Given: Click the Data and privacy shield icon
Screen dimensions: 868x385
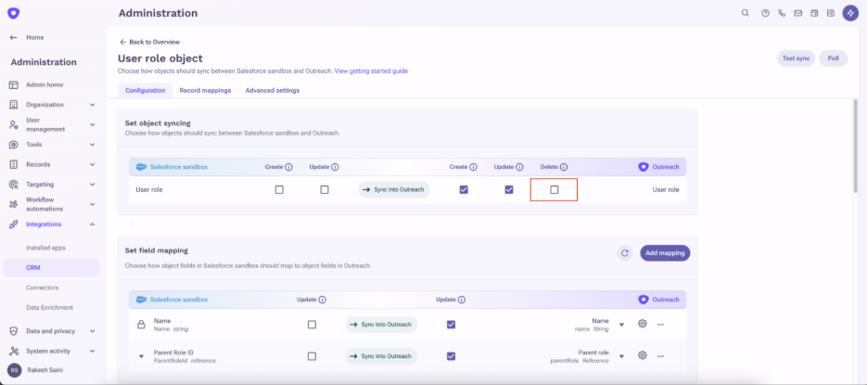Looking at the screenshot, I should 14,331.
